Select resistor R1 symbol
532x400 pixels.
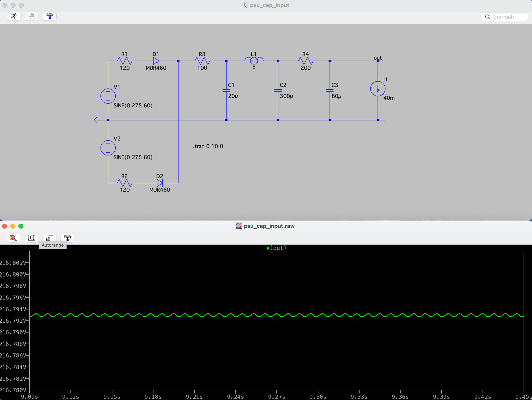point(125,61)
